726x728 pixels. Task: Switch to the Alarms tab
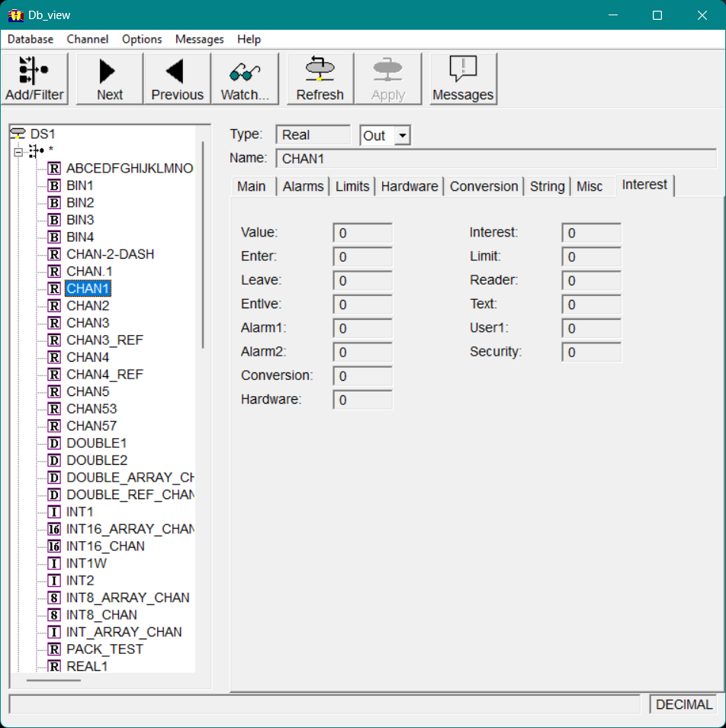pyautogui.click(x=303, y=186)
